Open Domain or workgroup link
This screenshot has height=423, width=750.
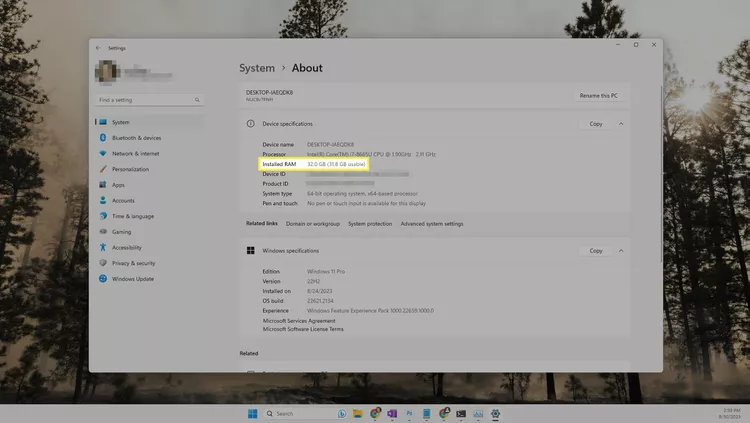[x=313, y=224]
